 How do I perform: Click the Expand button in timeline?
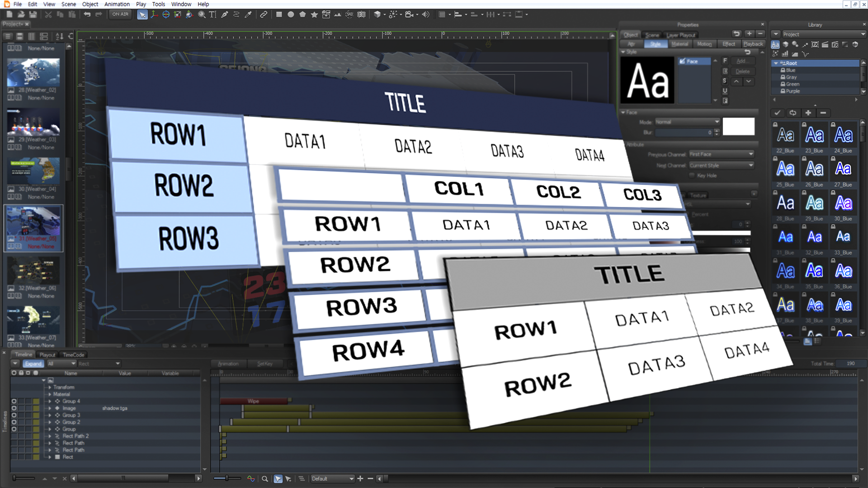pos(33,364)
